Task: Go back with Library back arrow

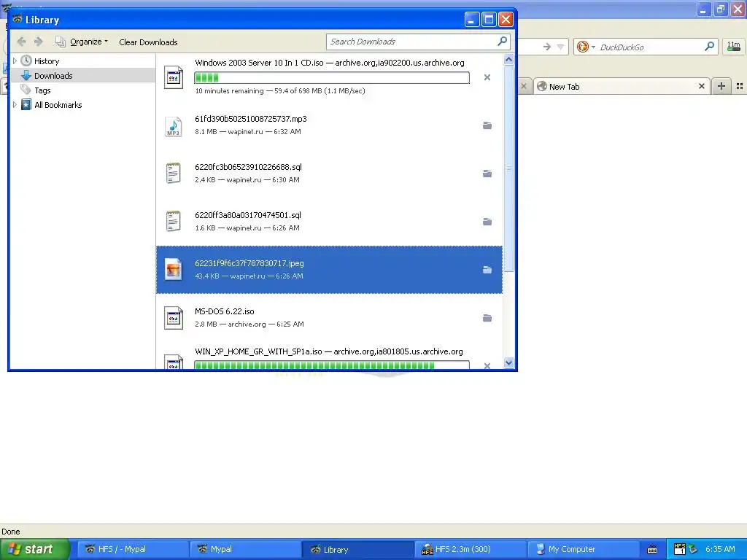Action: [21, 42]
